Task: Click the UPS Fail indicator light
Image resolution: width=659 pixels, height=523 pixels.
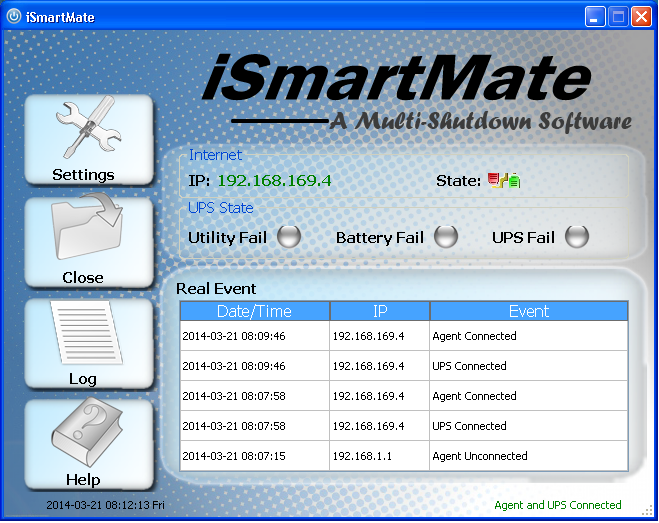Action: point(577,237)
